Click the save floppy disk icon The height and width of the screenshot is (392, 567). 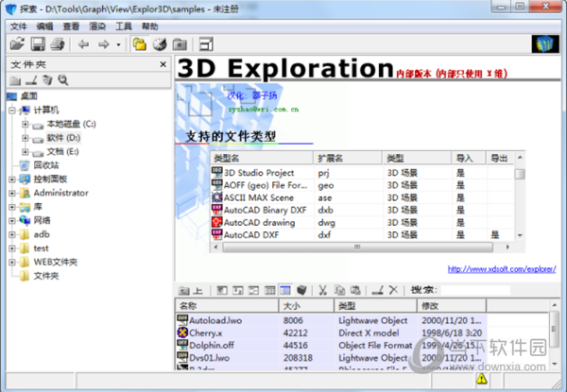point(38,44)
